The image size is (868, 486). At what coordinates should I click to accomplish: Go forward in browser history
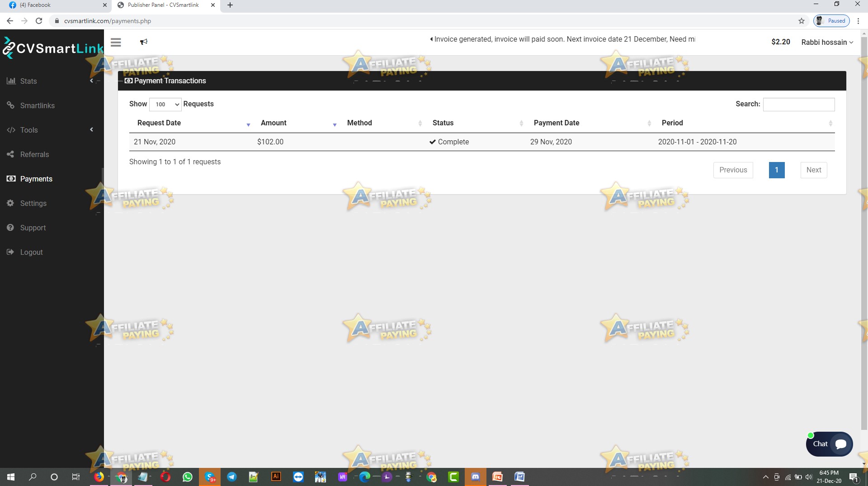pos(24,21)
